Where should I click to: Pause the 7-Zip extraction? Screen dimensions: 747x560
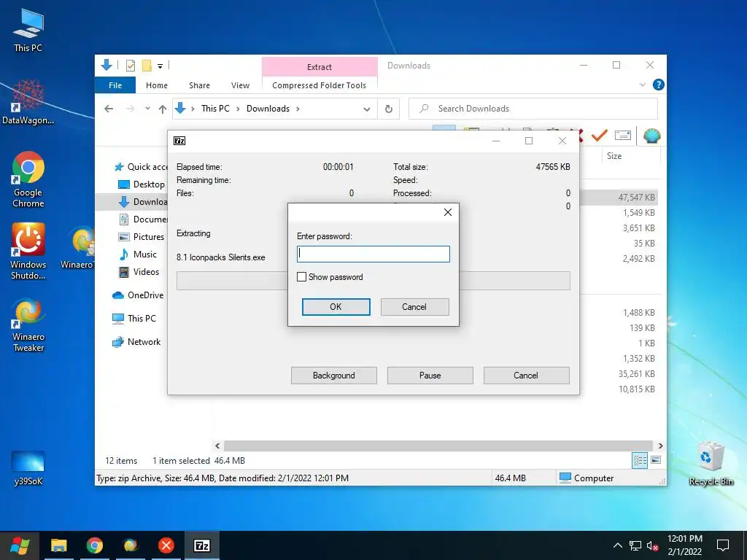tap(430, 376)
